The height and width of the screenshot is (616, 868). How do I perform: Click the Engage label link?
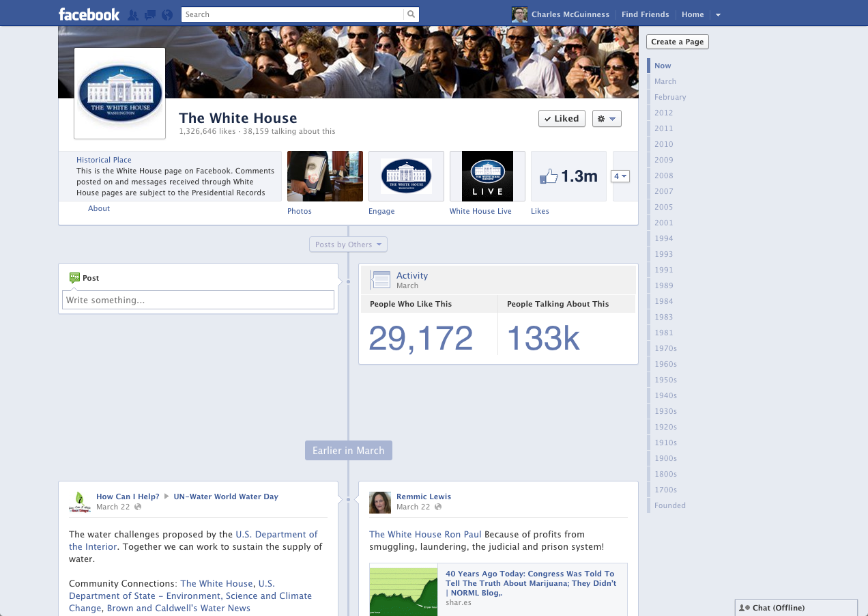point(381,211)
